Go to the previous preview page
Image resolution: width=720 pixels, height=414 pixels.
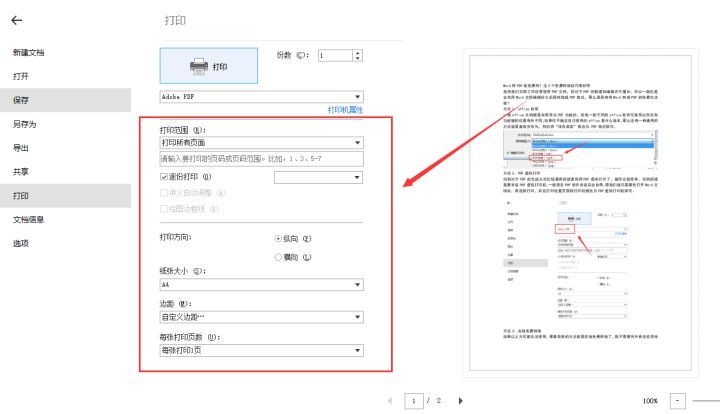390,401
